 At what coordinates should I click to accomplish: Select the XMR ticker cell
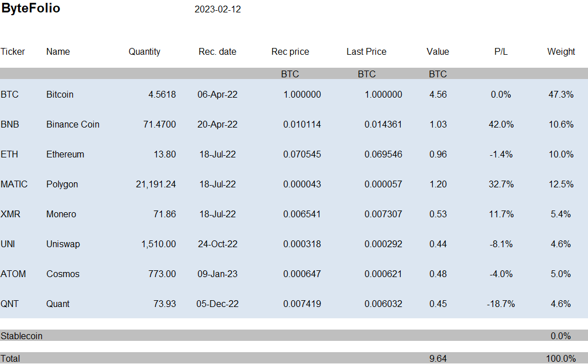click(x=11, y=214)
